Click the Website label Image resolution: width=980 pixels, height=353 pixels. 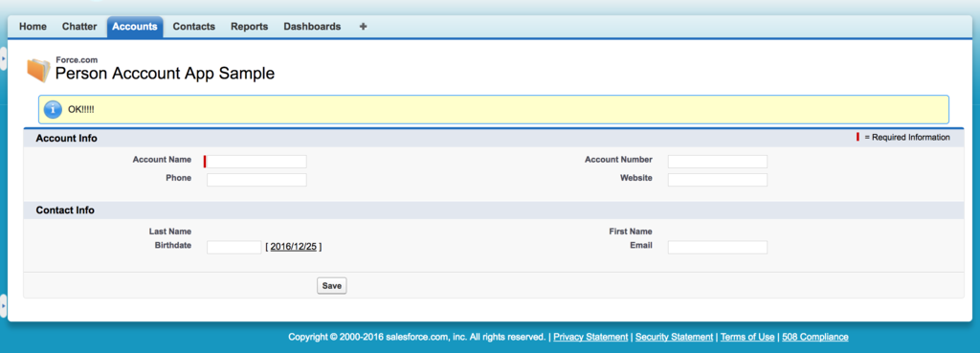coord(636,178)
